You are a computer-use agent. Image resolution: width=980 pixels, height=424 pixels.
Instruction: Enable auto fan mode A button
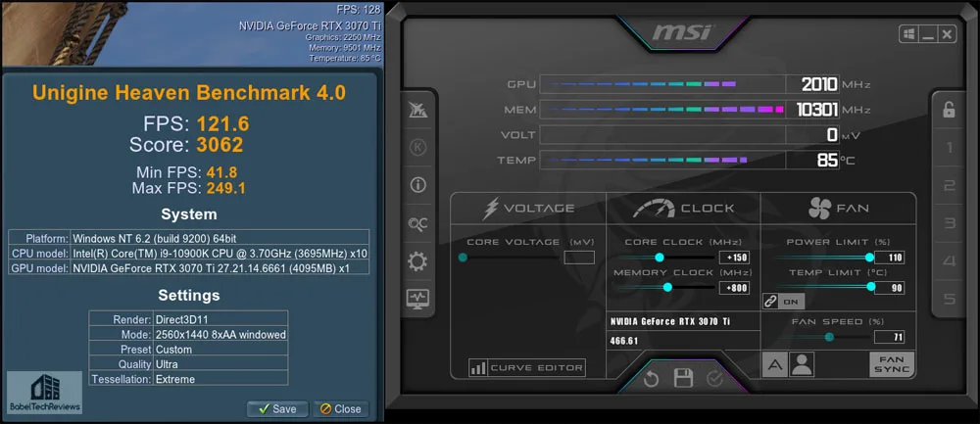(x=774, y=364)
